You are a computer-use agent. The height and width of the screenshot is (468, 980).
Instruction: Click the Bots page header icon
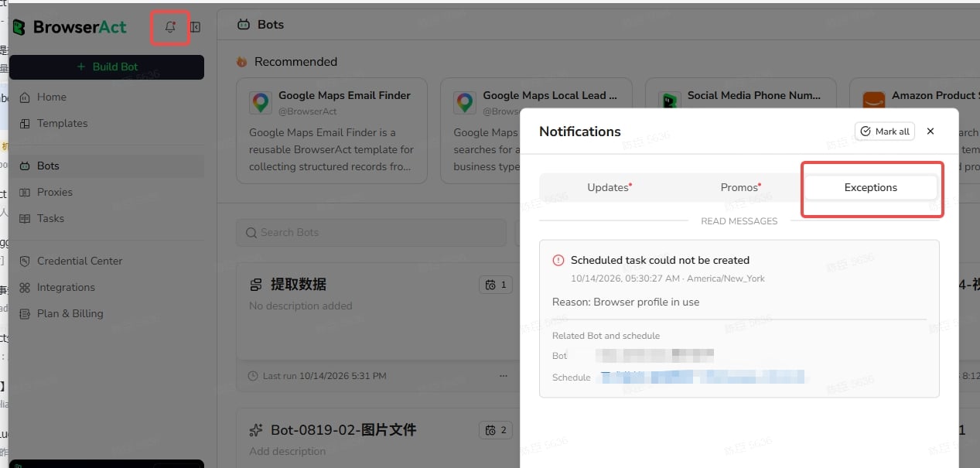(x=244, y=25)
